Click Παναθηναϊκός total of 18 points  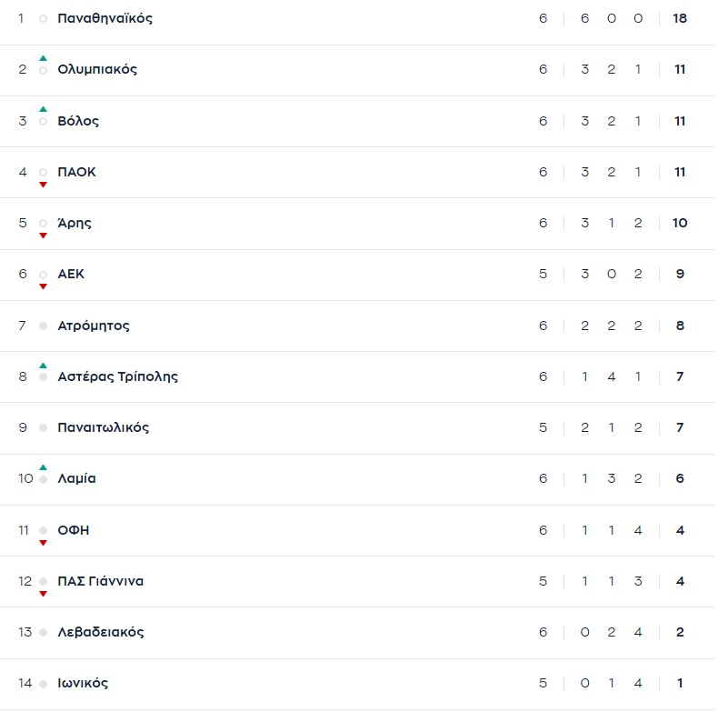(680, 19)
